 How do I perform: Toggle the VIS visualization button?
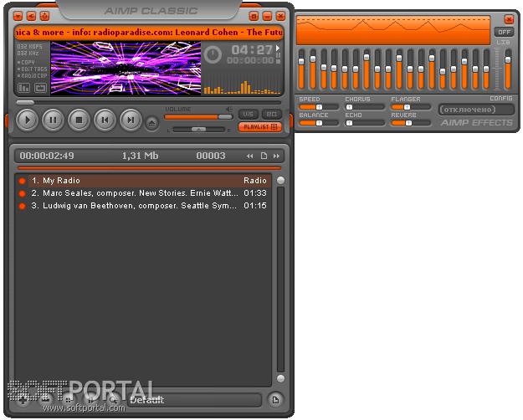[x=248, y=114]
